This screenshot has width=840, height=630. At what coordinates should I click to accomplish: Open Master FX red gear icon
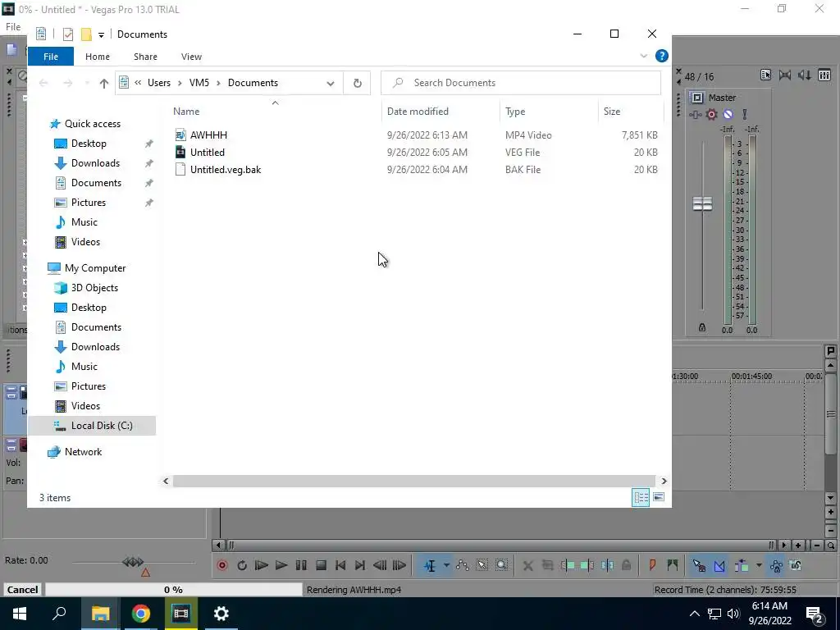coord(711,114)
